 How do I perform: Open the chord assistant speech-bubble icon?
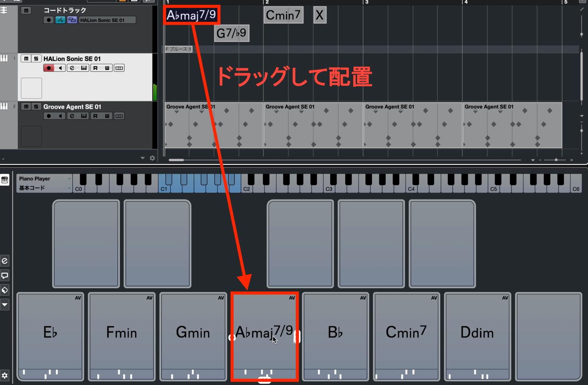point(5,275)
